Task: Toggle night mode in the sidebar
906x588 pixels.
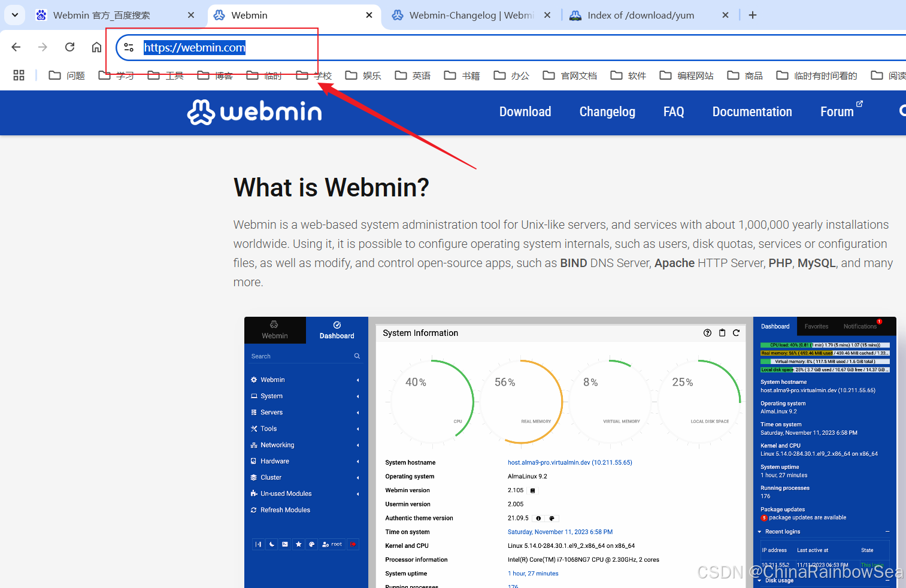Action: tap(271, 544)
